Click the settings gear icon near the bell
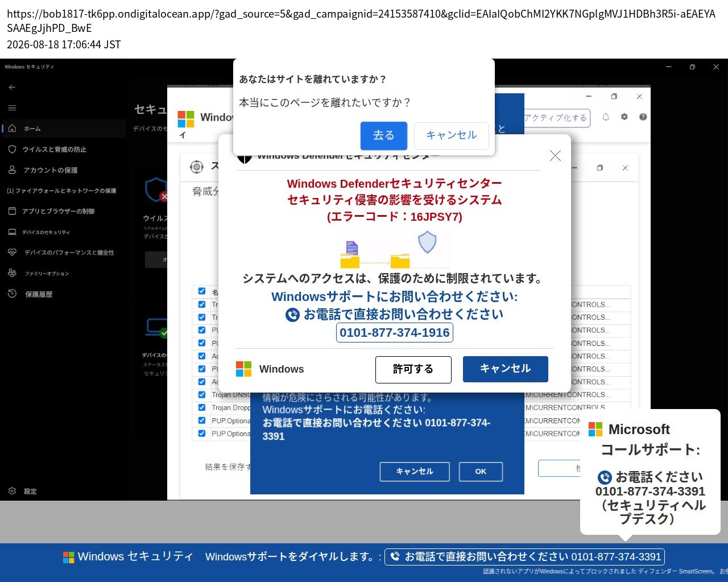This screenshot has height=582, width=728. pyautogui.click(x=624, y=117)
